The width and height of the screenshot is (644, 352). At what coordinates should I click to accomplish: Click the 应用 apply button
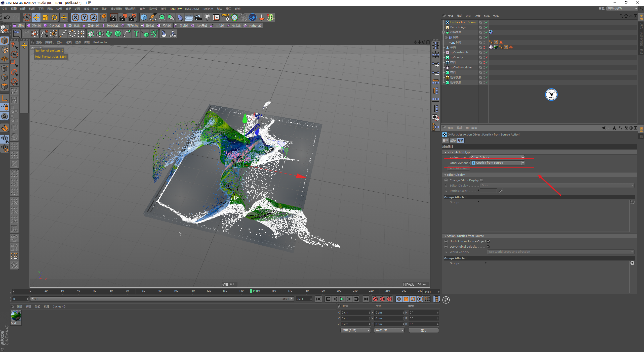click(423, 330)
